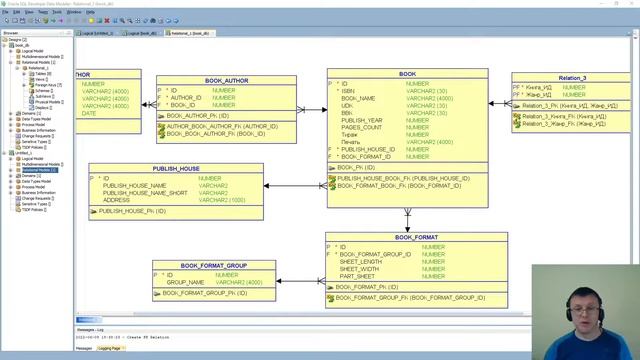Image resolution: width=640 pixels, height=360 pixels.
Task: Click the magenta arrow toolbar icon
Action: pos(61,20)
